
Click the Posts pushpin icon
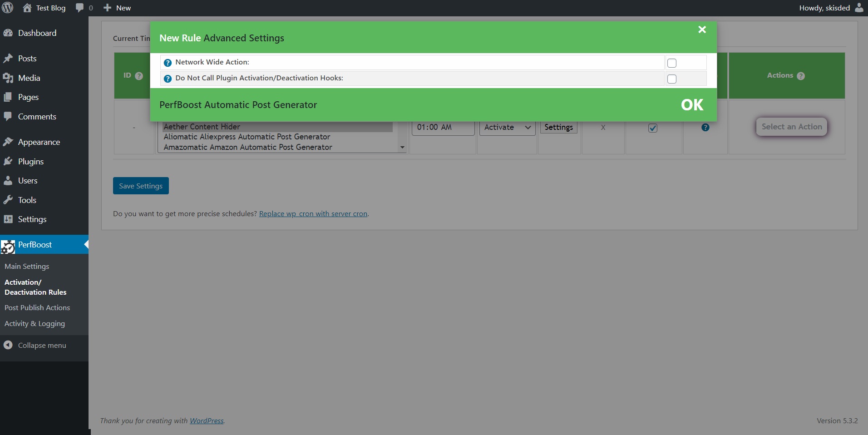[x=8, y=59]
